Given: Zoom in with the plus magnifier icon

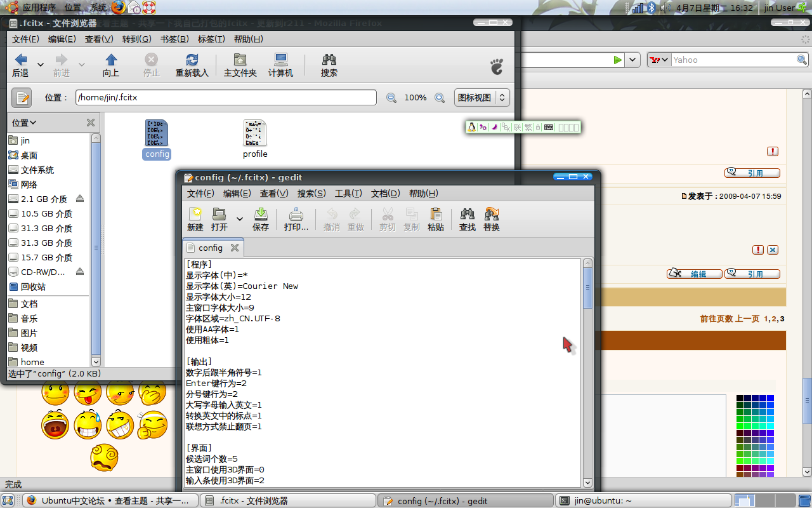Looking at the screenshot, I should coord(440,98).
